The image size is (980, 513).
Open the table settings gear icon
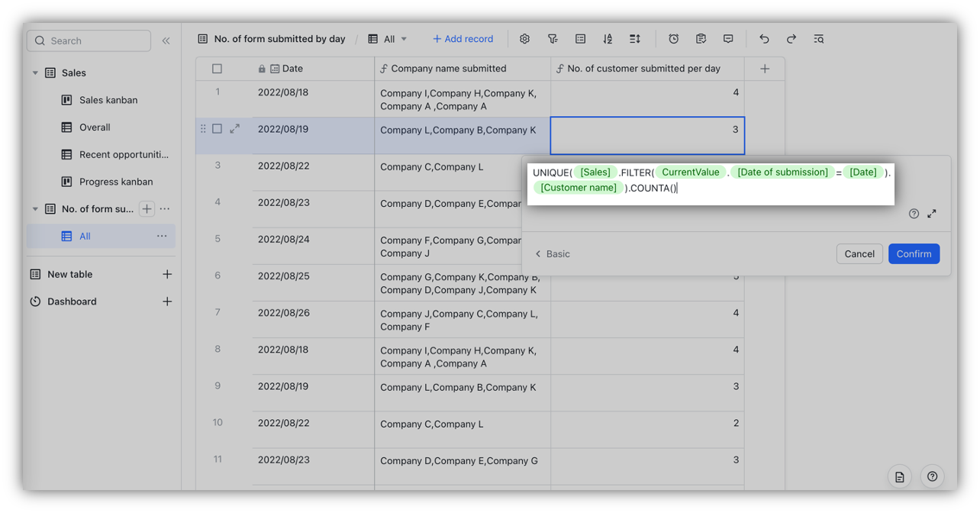click(524, 39)
